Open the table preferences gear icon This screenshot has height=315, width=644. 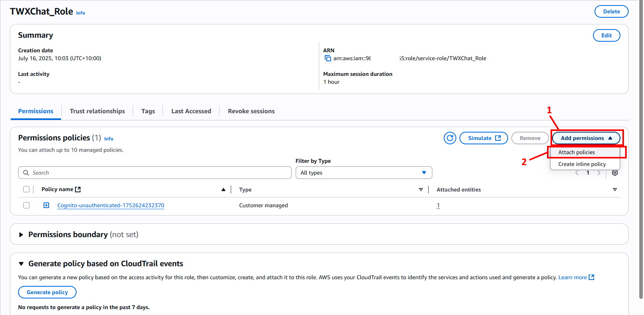pyautogui.click(x=615, y=173)
